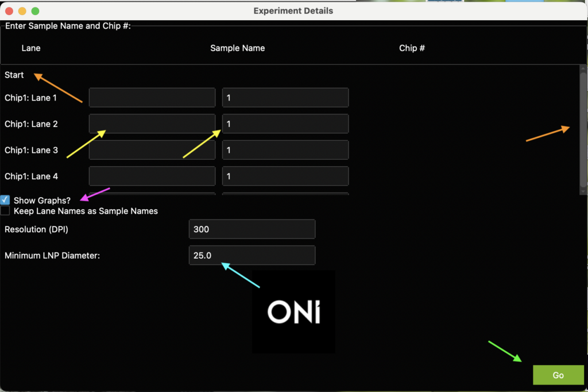Click the Resolution (DPI) field showing 300
The image size is (588, 392).
252,229
